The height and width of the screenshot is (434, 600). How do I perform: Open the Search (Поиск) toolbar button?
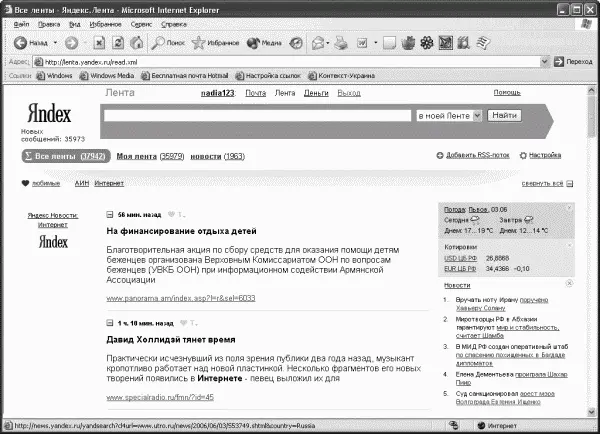pyautogui.click(x=168, y=43)
